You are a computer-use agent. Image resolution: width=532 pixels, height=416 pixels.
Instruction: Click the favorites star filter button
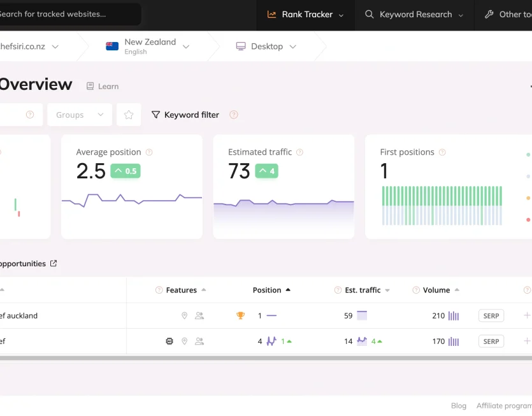[129, 115]
